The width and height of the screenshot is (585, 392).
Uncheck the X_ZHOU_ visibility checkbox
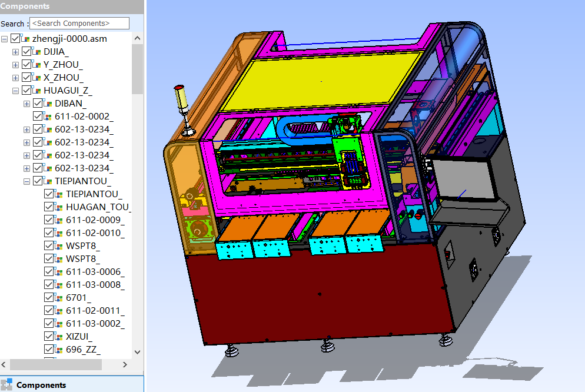[x=26, y=78]
